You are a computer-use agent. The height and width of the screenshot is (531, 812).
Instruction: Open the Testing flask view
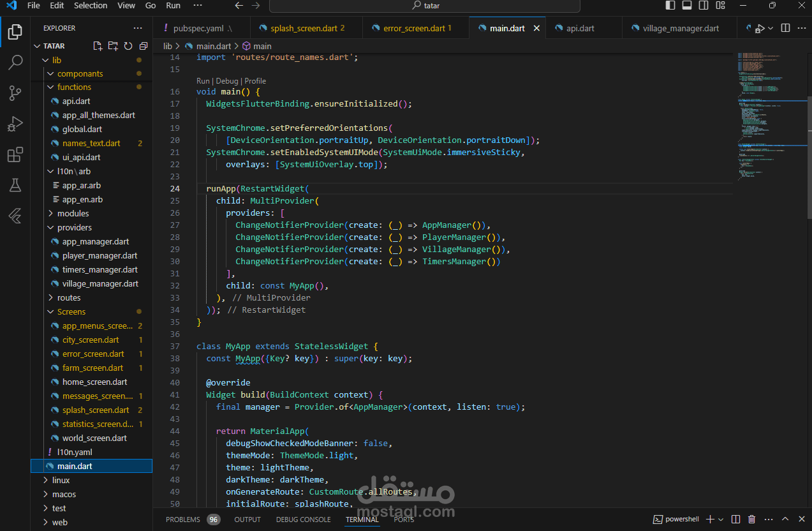tap(15, 185)
